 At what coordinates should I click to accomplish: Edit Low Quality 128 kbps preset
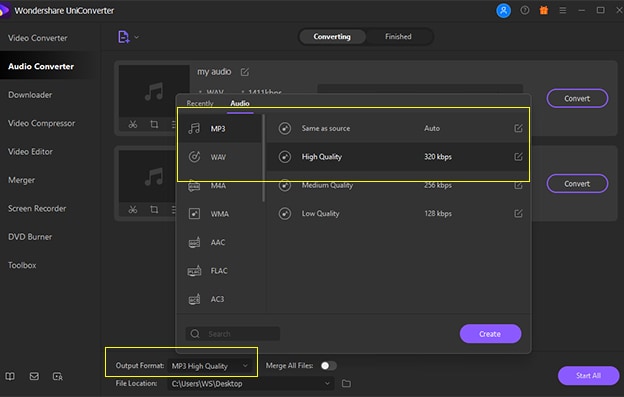coord(518,214)
